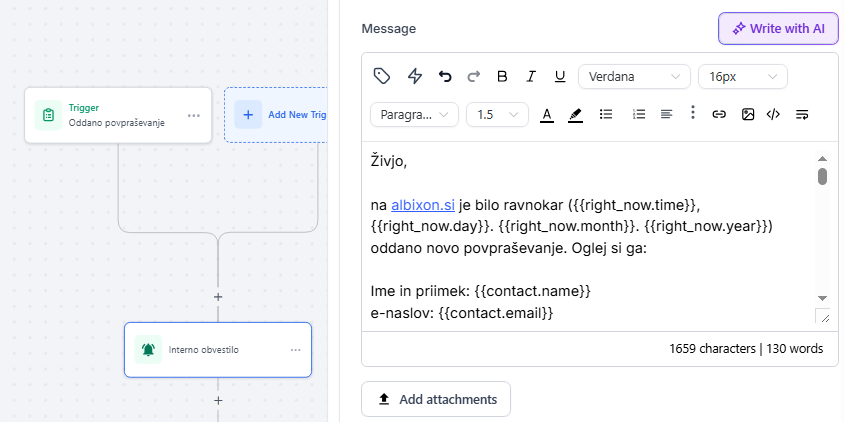The width and height of the screenshot is (844, 422).
Task: Undo the last edit in the editor
Action: coord(445,76)
